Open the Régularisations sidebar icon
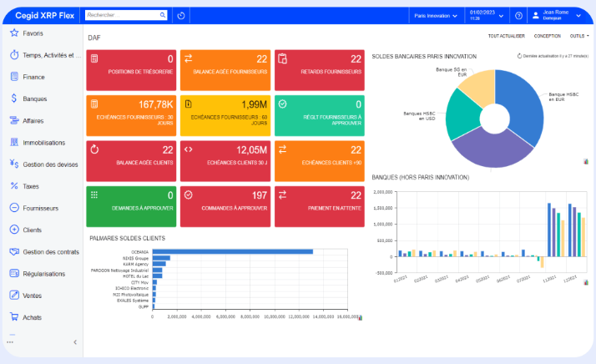The width and height of the screenshot is (596, 364). [14, 273]
